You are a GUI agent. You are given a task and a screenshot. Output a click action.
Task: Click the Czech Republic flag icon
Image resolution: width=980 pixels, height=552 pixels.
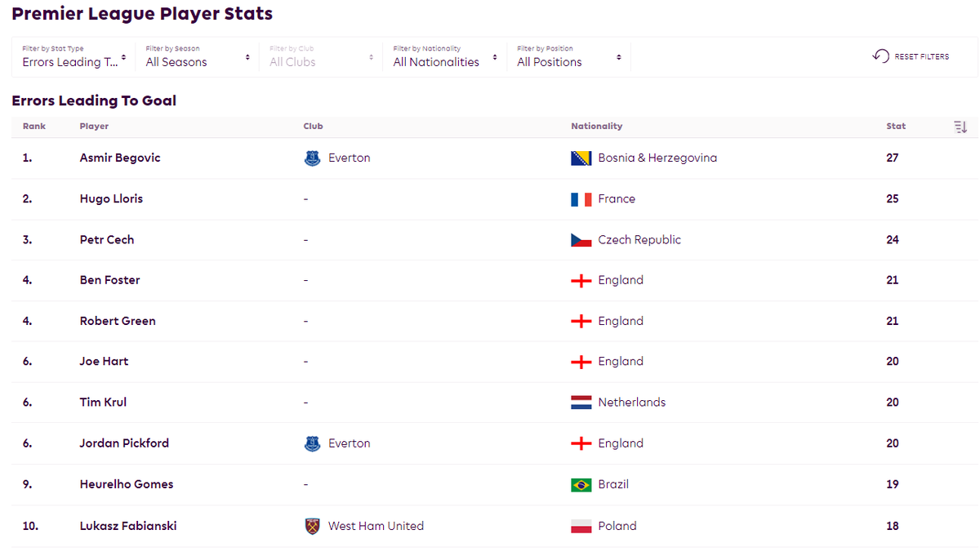click(x=581, y=240)
